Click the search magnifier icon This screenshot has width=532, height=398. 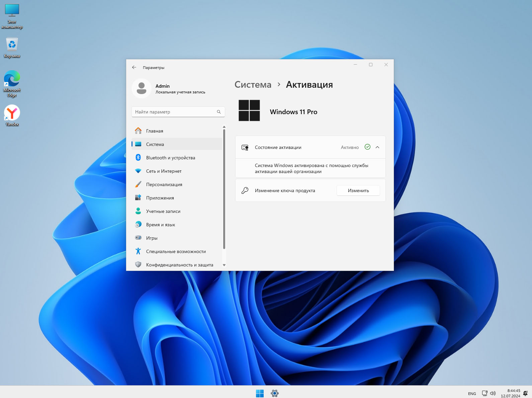pyautogui.click(x=219, y=112)
